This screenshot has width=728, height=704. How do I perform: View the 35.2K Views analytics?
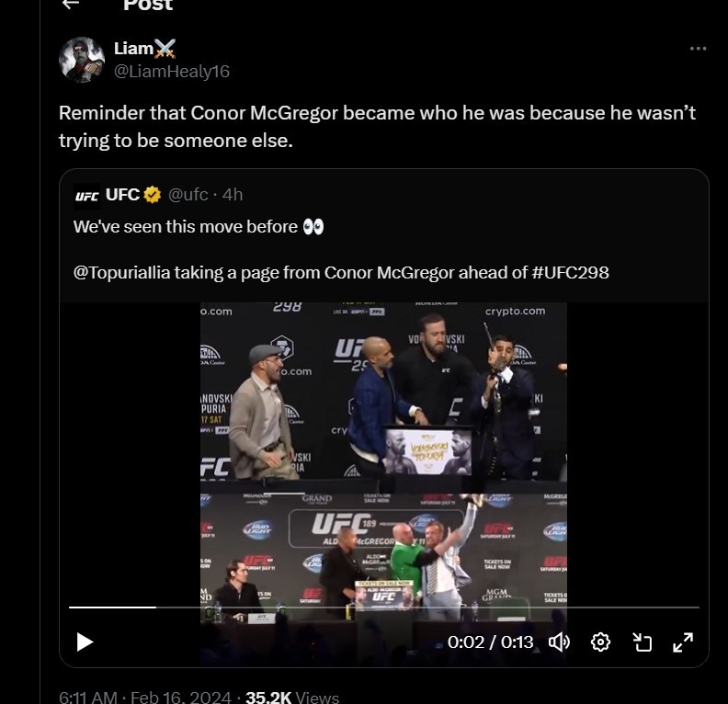[x=290, y=697]
